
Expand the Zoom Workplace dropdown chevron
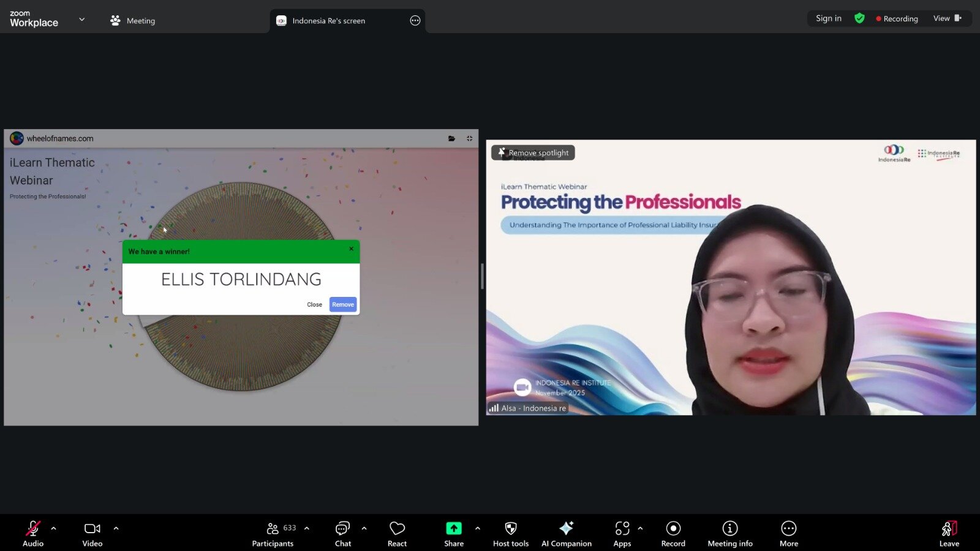(82, 20)
